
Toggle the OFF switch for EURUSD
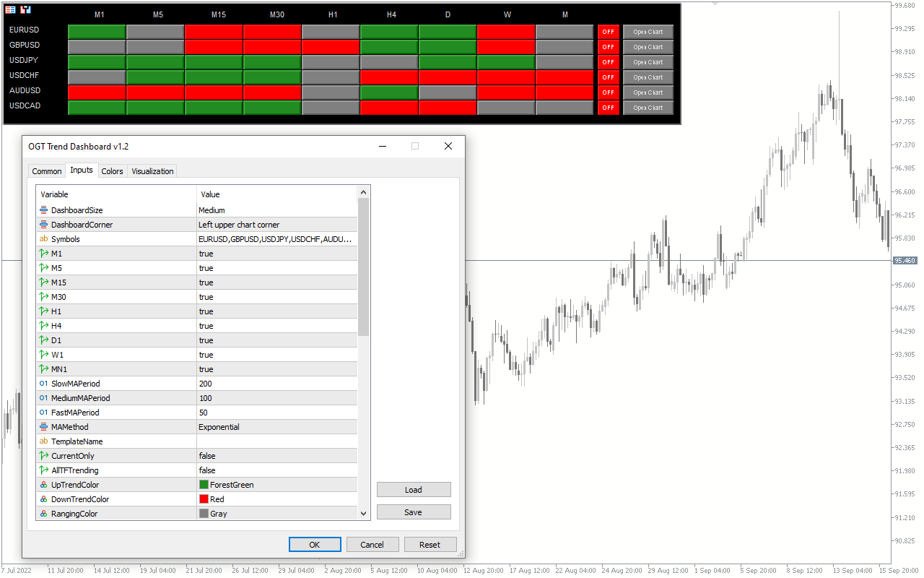(x=608, y=32)
